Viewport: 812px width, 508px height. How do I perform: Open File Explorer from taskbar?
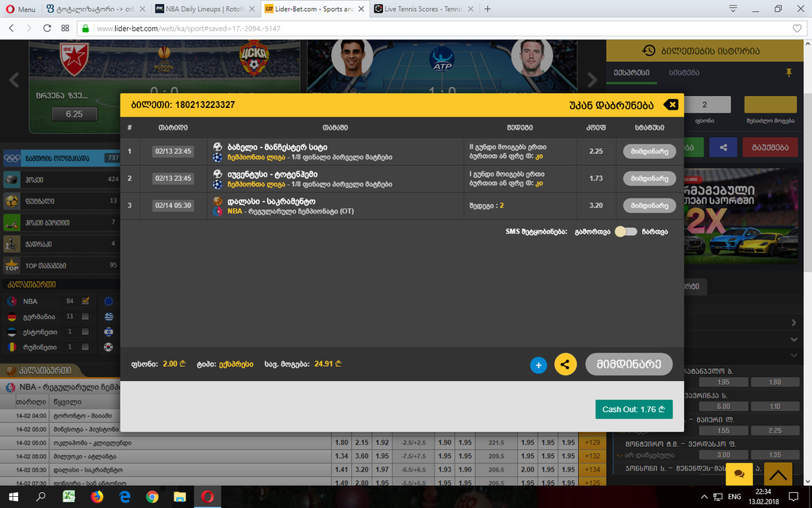(180, 497)
